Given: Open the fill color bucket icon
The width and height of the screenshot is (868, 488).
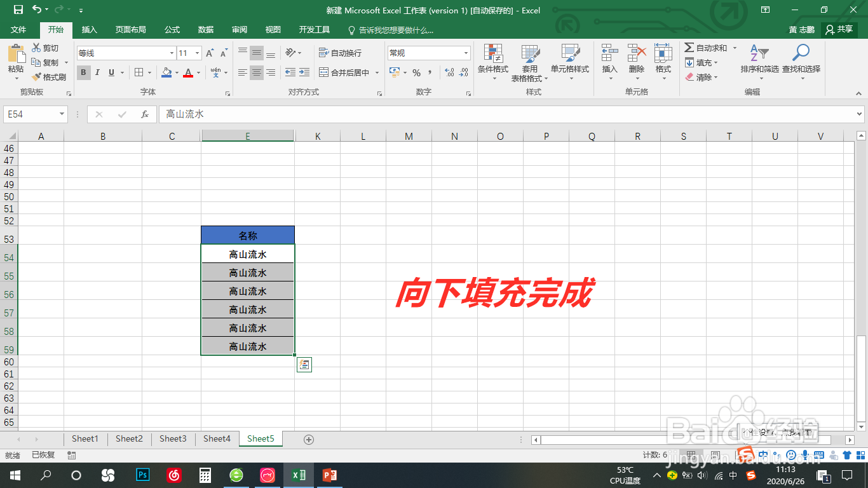Looking at the screenshot, I should tap(166, 72).
